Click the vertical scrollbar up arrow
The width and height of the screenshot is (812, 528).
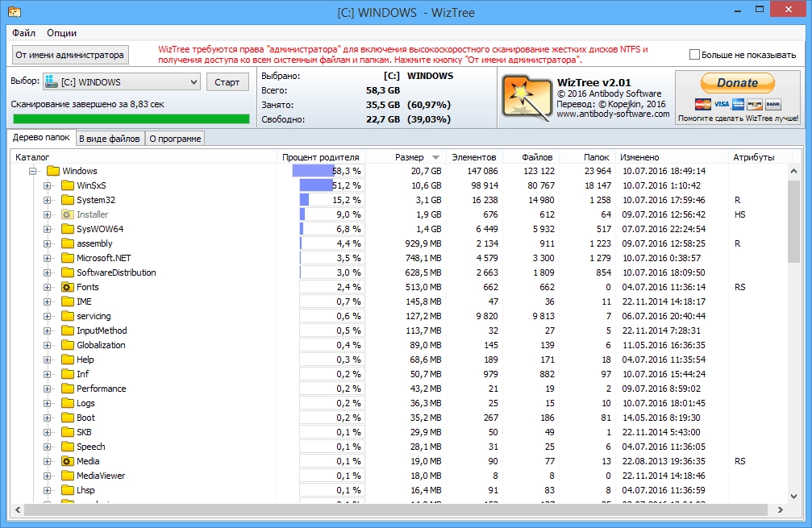794,171
